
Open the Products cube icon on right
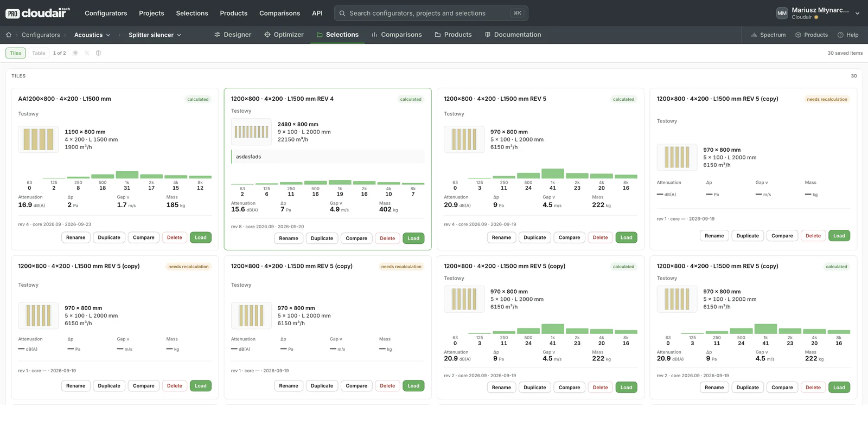[x=798, y=35]
